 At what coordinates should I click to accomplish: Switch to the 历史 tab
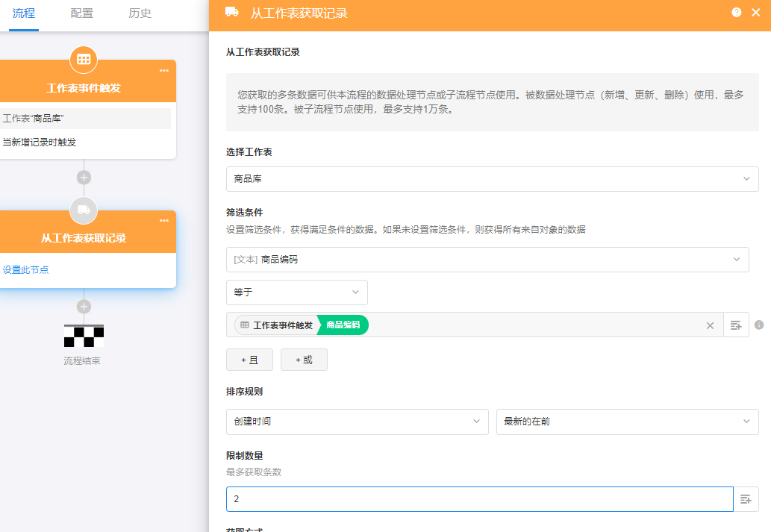[x=140, y=13]
